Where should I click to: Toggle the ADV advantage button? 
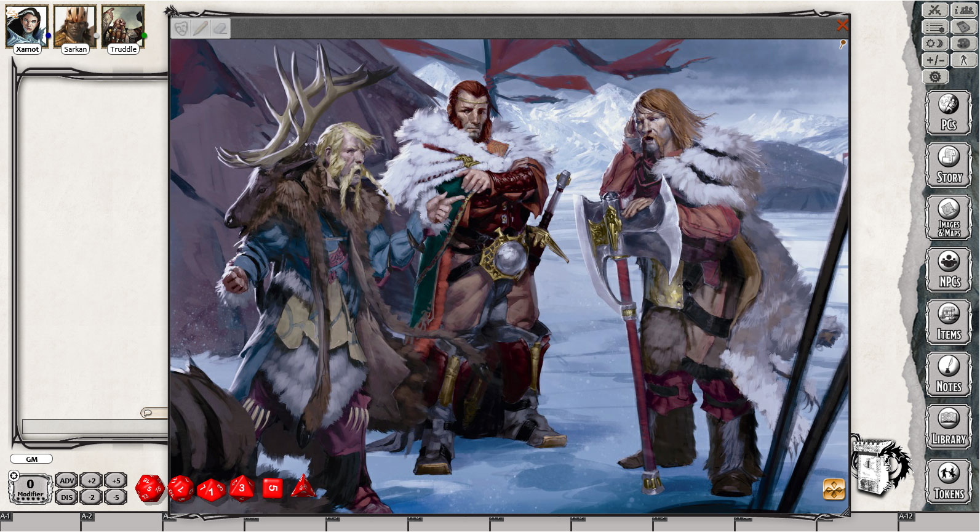coord(66,481)
